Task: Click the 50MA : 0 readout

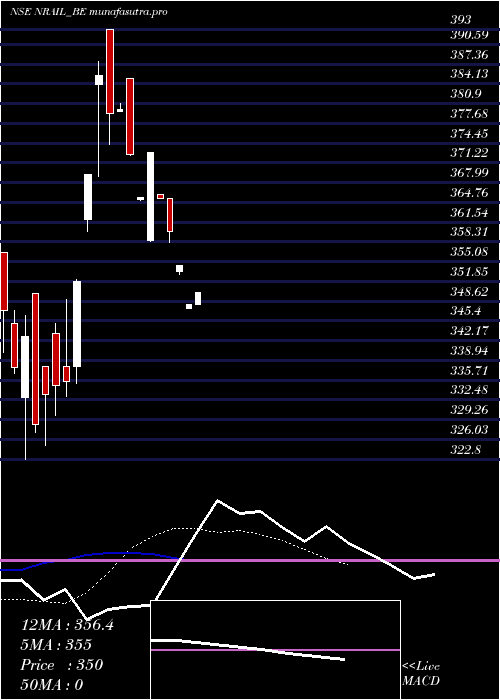Action: pos(52,684)
